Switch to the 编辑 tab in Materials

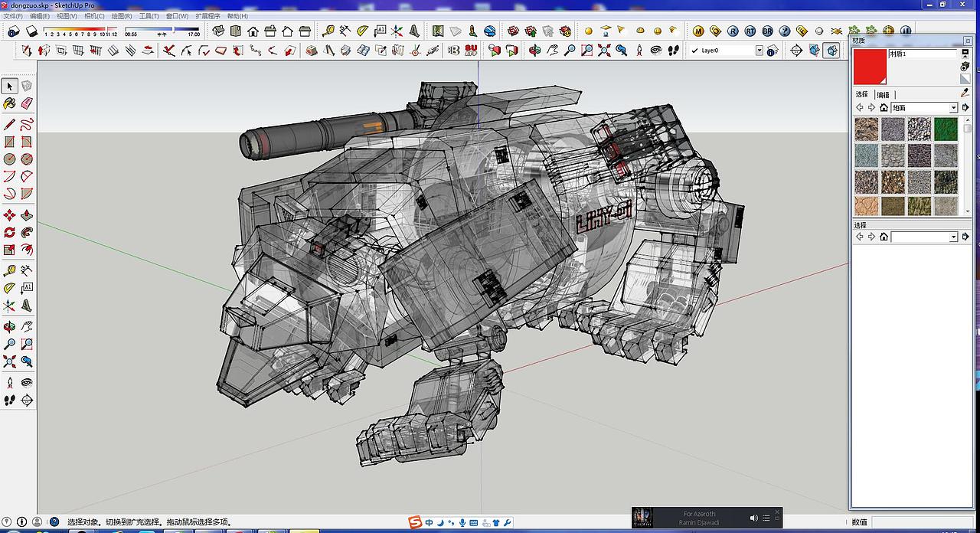[x=883, y=95]
